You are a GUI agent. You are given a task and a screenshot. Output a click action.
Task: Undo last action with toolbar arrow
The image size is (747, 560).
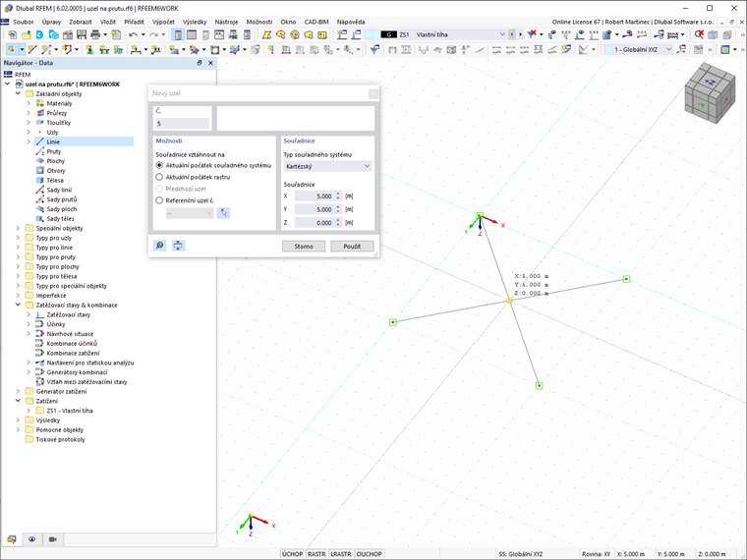133,34
